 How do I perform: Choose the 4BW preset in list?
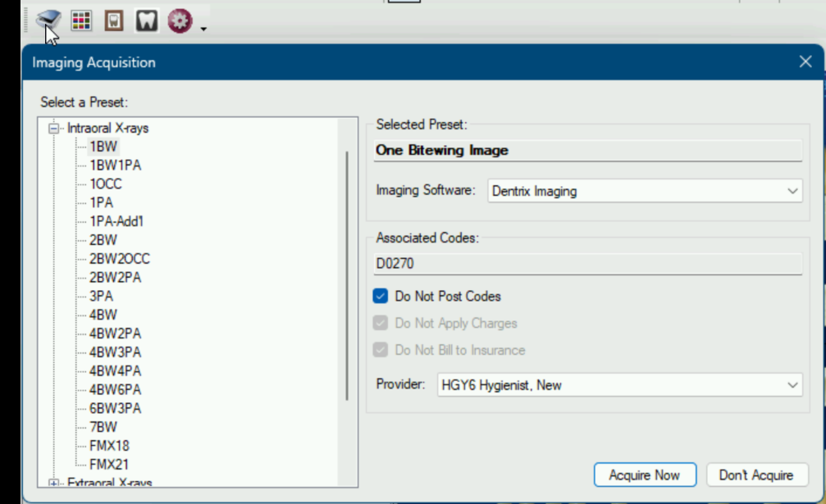click(x=103, y=315)
